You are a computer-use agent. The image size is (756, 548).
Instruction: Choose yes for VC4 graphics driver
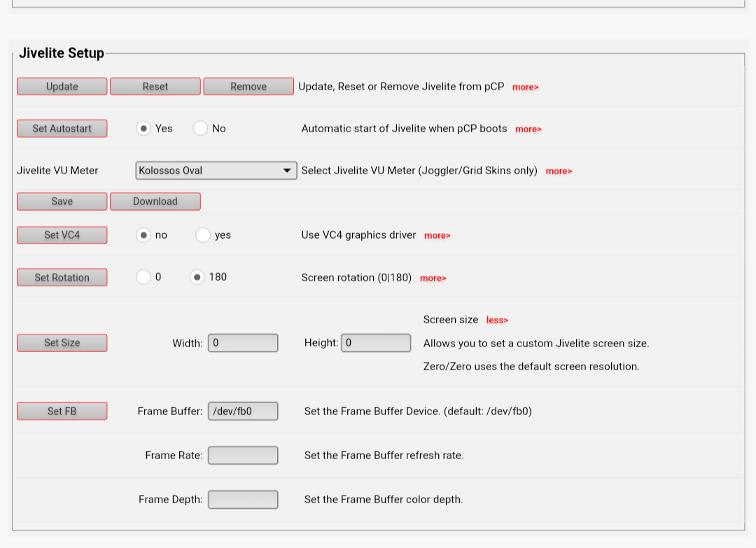[x=202, y=235]
